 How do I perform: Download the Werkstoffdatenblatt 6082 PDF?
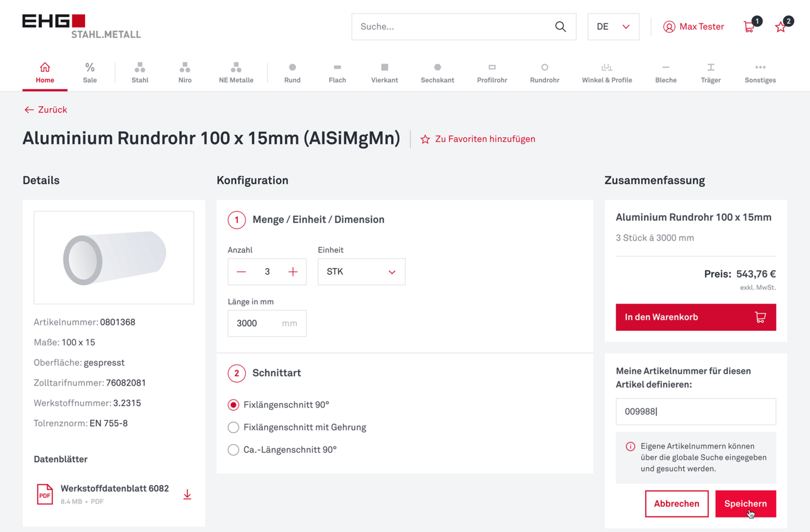187,494
